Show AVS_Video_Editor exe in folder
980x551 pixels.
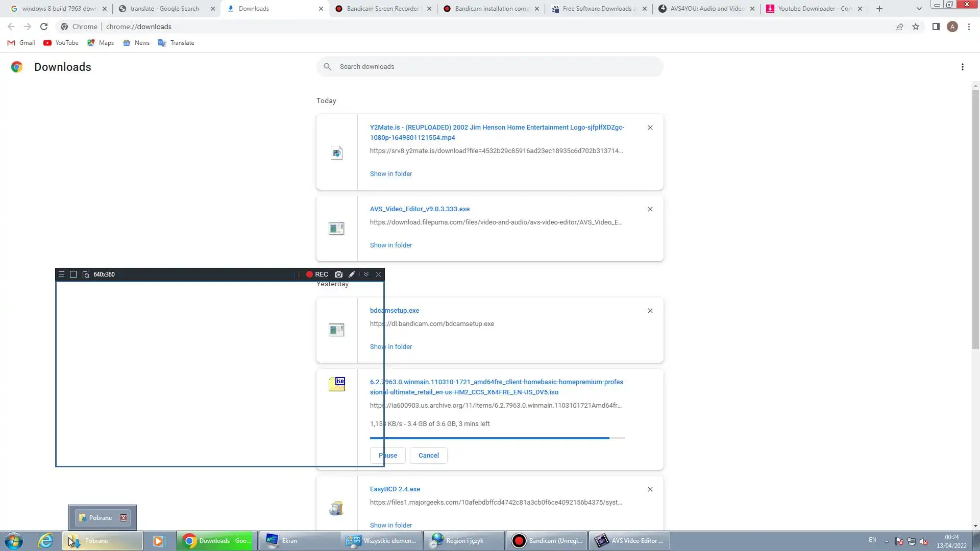coord(391,245)
